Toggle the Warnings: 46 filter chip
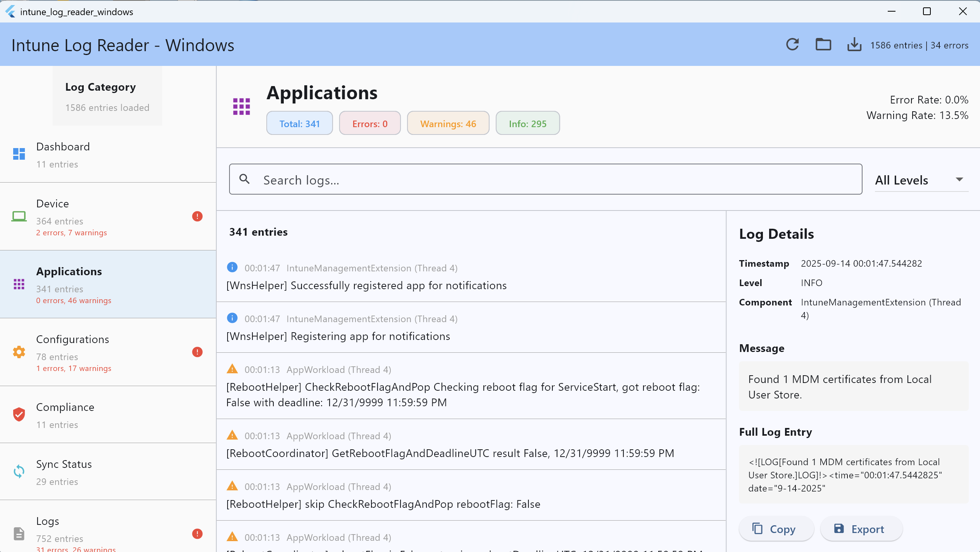 pyautogui.click(x=448, y=123)
